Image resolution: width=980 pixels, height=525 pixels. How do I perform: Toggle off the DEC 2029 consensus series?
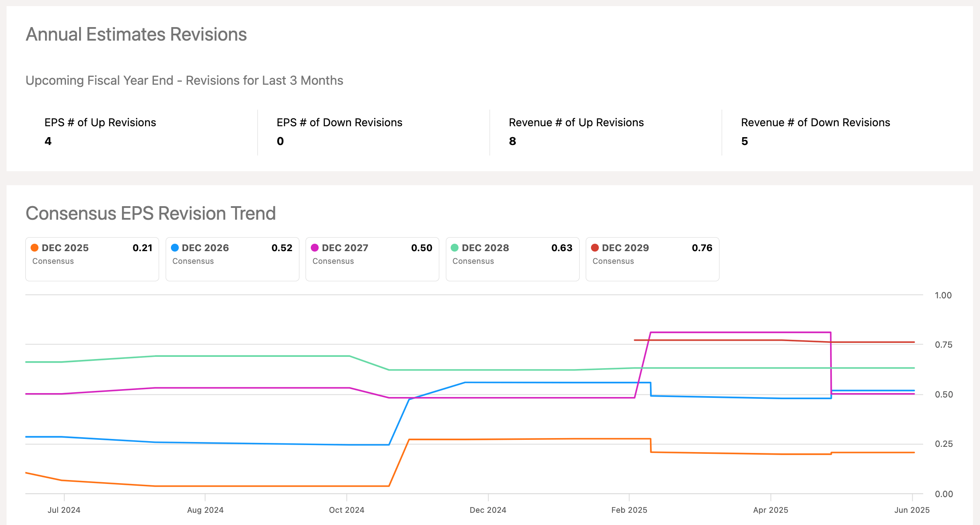(652, 259)
